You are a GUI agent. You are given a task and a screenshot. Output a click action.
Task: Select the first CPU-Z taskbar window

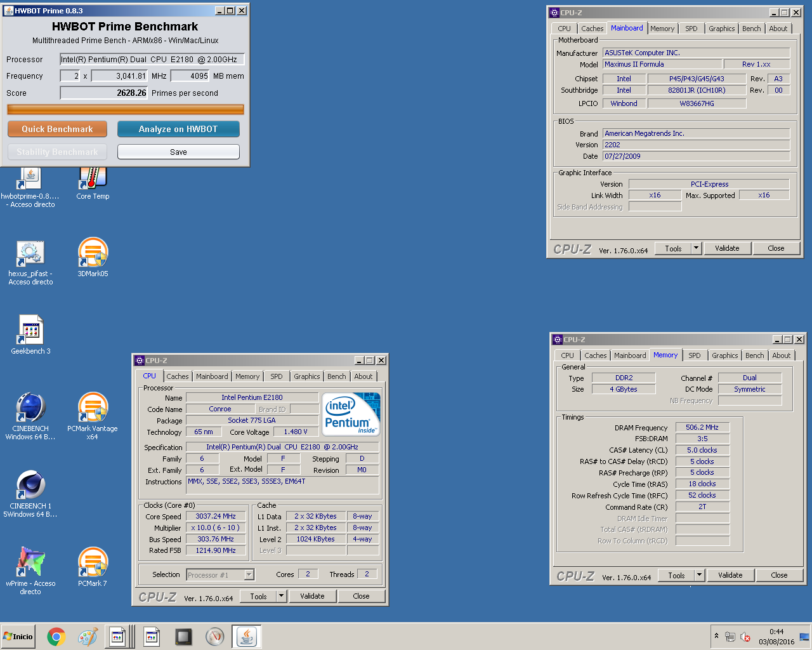pos(118,637)
